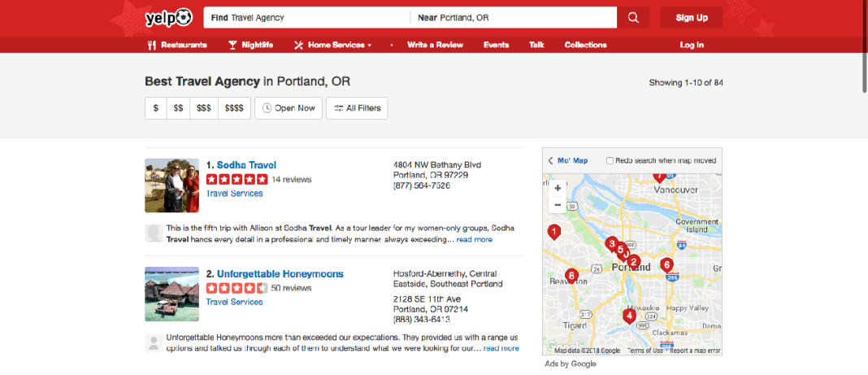Click the address 4804 NW Bethany Blvd
The width and height of the screenshot is (868, 375).
(437, 164)
